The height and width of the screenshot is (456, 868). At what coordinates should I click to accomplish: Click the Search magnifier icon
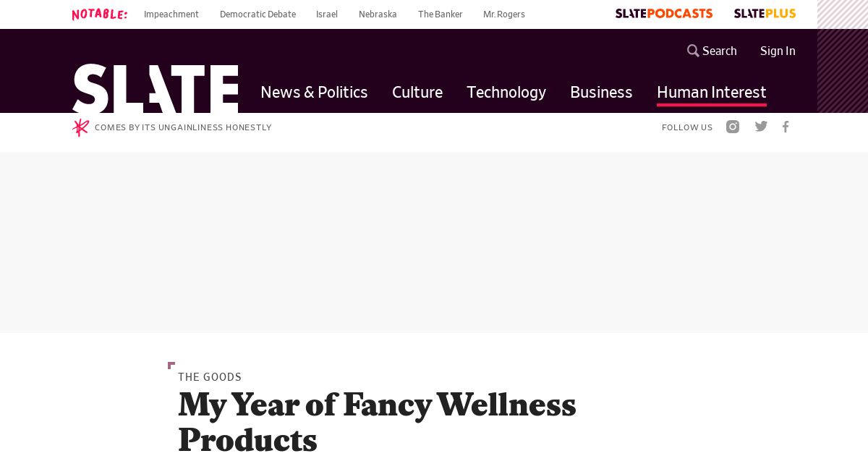(x=693, y=51)
